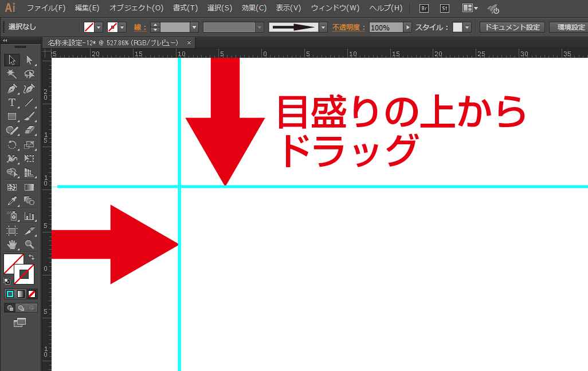Select the Paintbrush tool
Image resolution: width=588 pixels, height=371 pixels.
point(29,116)
